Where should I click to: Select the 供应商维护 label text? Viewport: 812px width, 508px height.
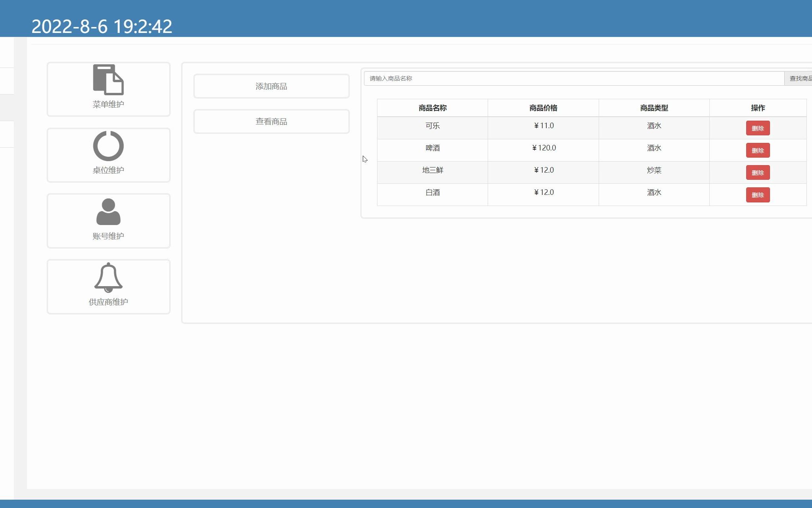pyautogui.click(x=108, y=302)
